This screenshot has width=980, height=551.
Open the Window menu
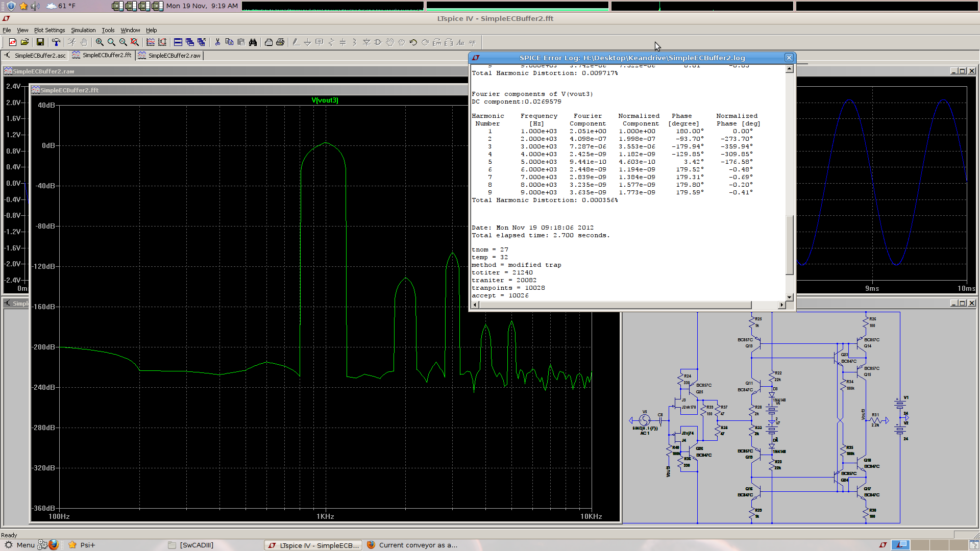[130, 30]
